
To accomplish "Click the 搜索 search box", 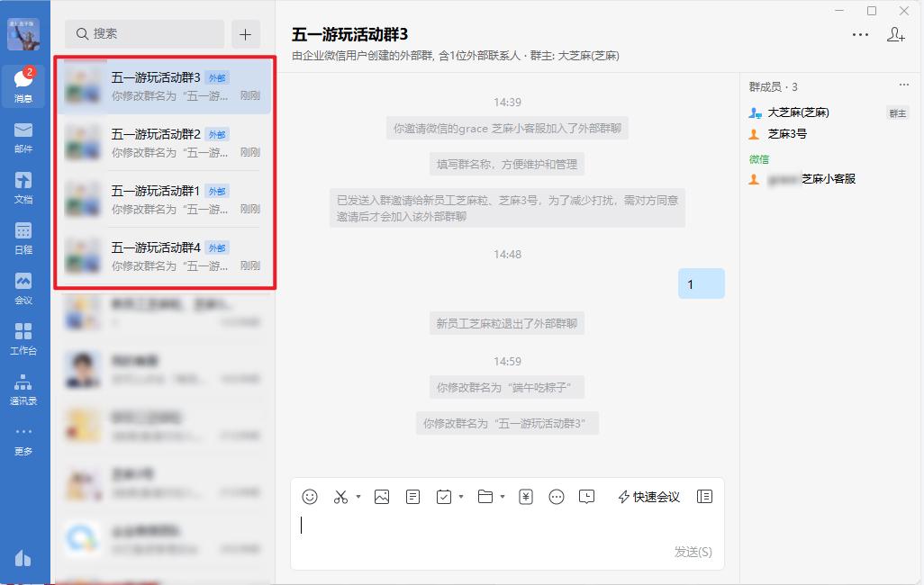I will (144, 34).
